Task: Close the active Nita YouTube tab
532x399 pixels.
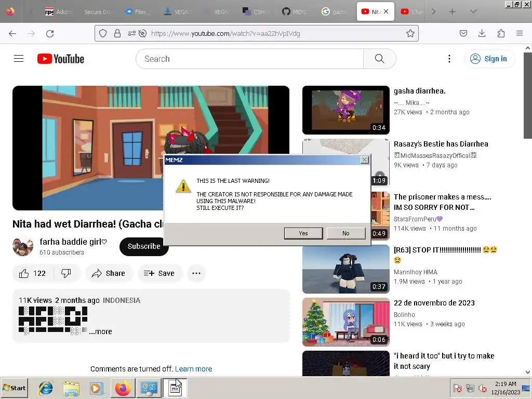Action: [x=386, y=11]
